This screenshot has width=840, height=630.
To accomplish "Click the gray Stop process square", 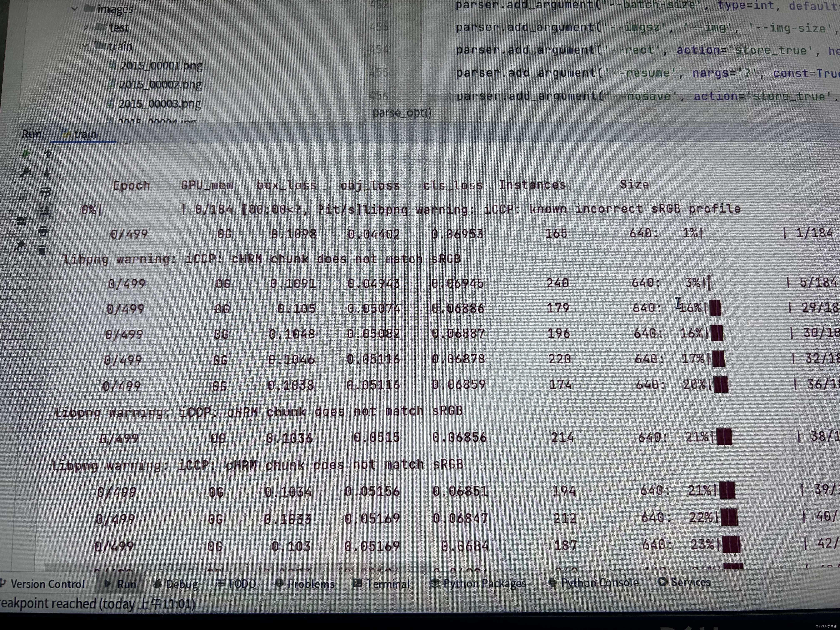I will (24, 196).
